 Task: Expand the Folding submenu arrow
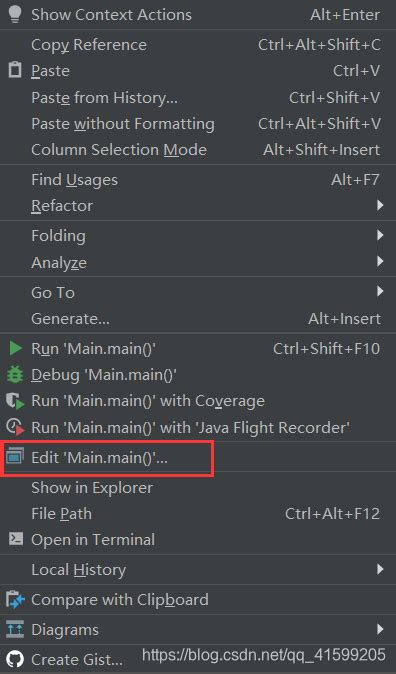pyautogui.click(x=380, y=235)
